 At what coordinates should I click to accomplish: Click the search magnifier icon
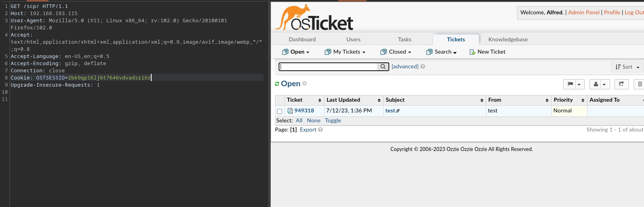point(382,67)
